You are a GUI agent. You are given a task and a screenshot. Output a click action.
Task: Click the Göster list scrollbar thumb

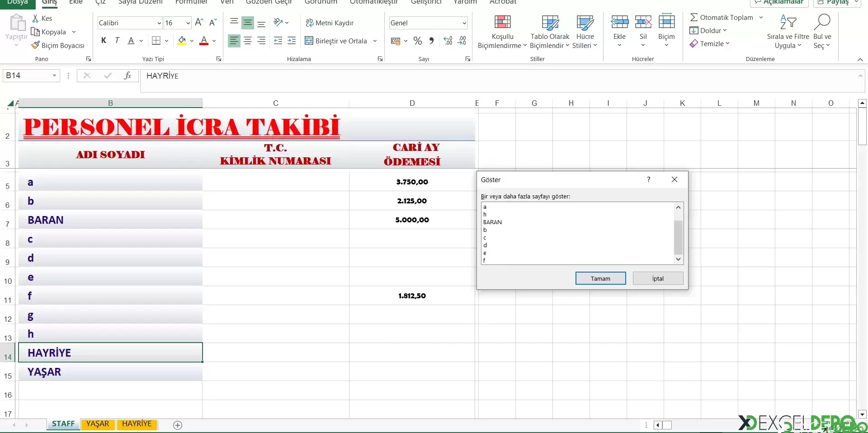[678, 238]
